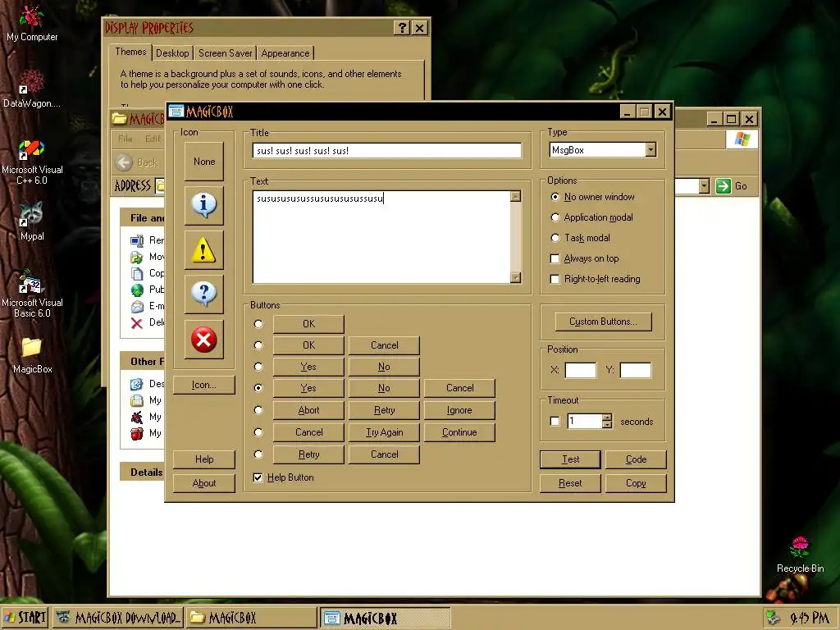The image size is (840, 630).
Task: Select the Themes tab
Action: coord(130,52)
